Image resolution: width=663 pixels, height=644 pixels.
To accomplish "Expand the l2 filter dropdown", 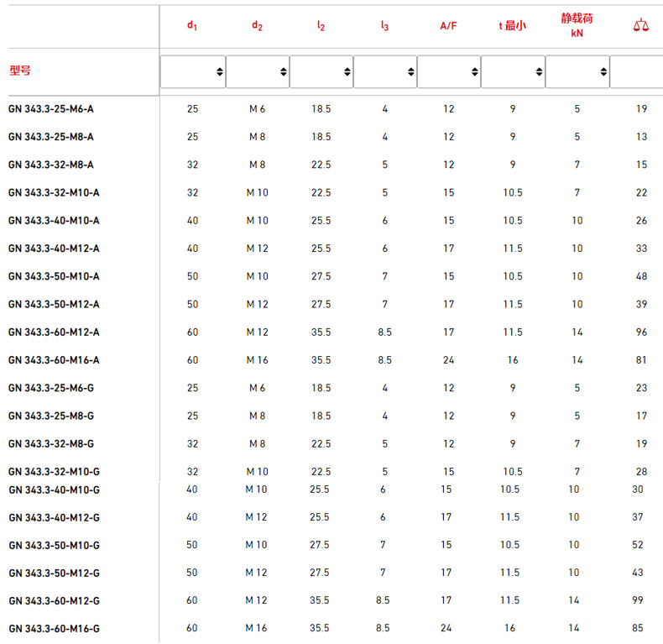I will coord(321,71).
